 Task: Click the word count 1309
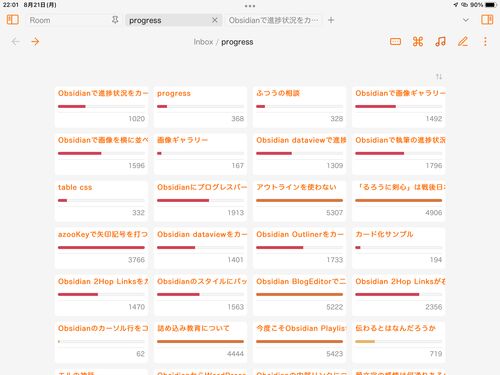335,166
